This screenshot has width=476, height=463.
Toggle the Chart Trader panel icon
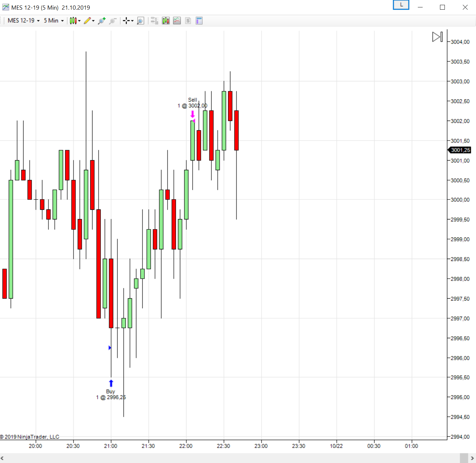point(155,21)
